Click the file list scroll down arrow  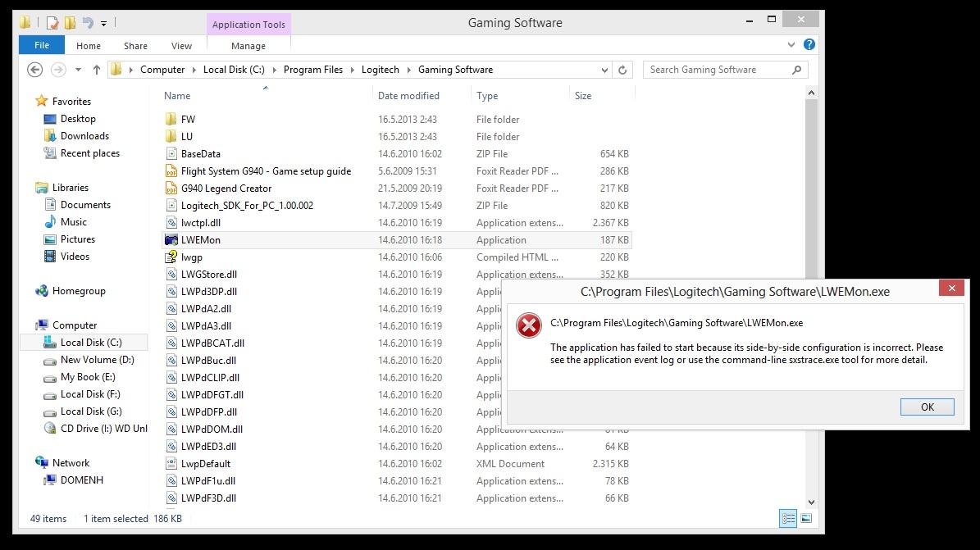tap(811, 502)
